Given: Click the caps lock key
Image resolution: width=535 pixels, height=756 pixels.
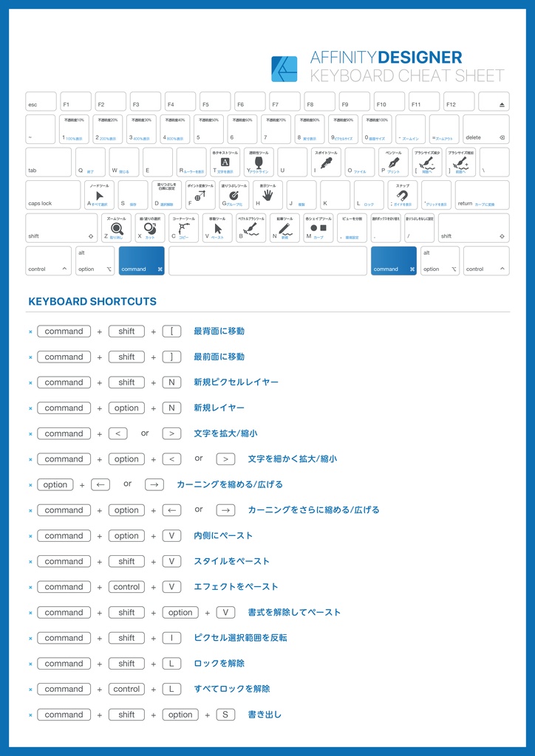Looking at the screenshot, I should tap(53, 195).
